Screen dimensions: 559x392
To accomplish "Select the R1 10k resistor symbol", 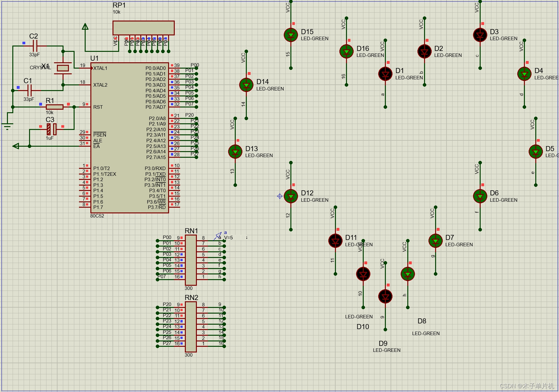I will pyautogui.click(x=54, y=107).
